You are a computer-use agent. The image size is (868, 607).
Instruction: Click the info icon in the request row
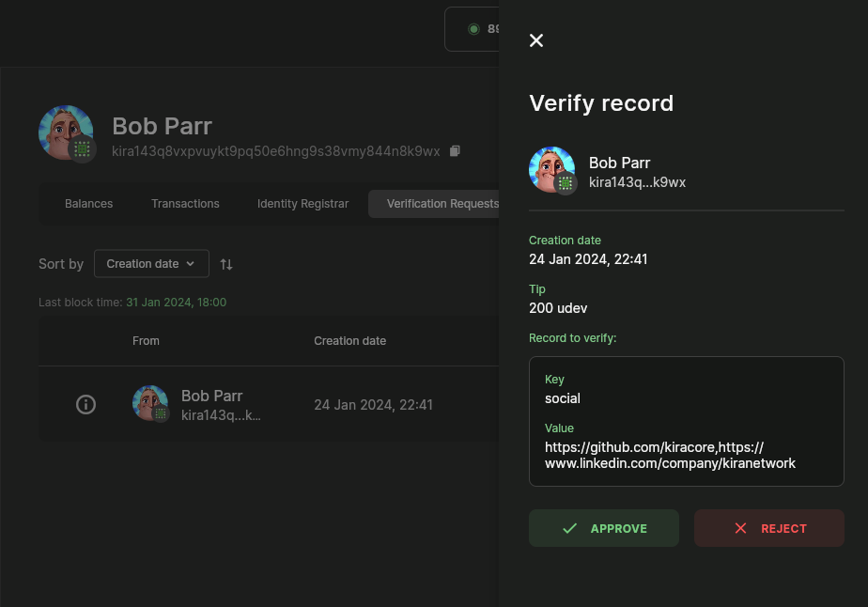point(85,405)
